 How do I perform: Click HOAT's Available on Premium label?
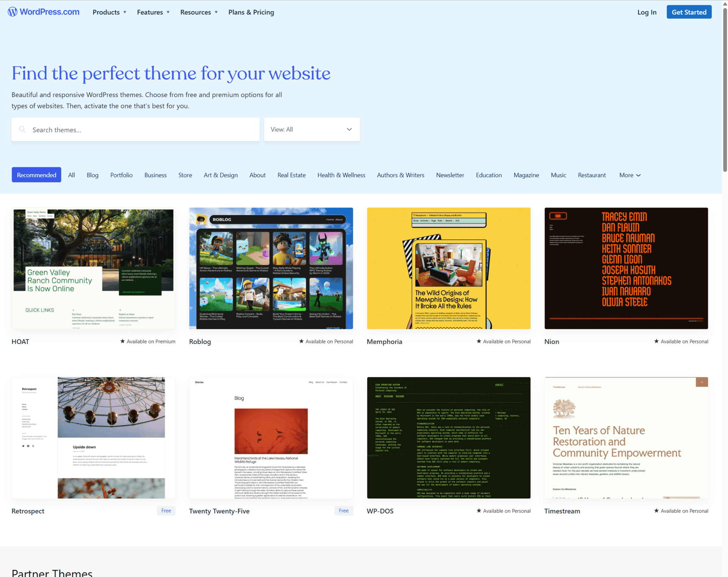148,341
